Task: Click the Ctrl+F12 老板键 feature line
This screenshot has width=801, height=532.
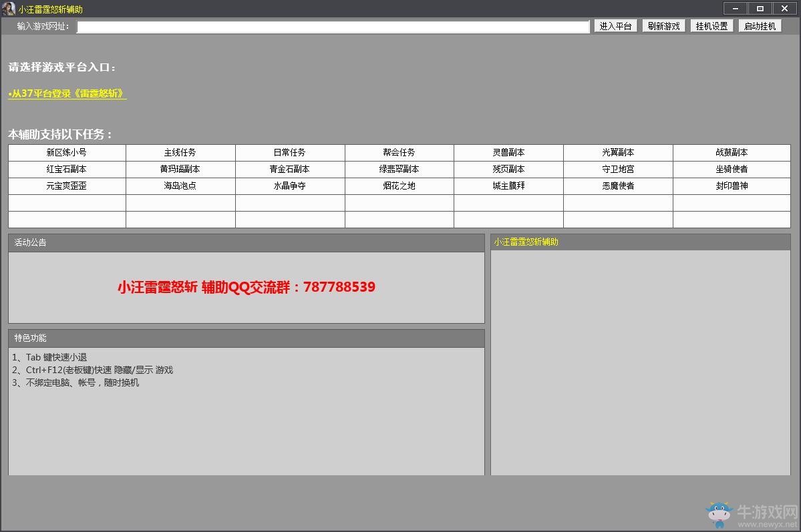Action: (x=92, y=370)
